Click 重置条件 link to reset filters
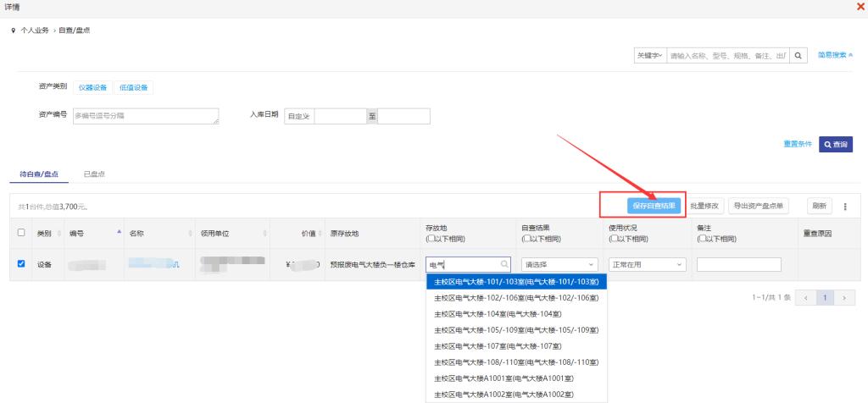 797,144
